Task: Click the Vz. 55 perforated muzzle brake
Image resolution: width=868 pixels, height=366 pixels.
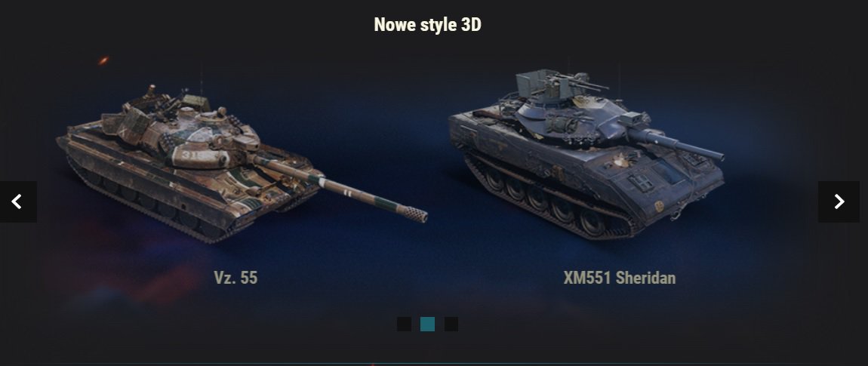Action: click(x=414, y=213)
